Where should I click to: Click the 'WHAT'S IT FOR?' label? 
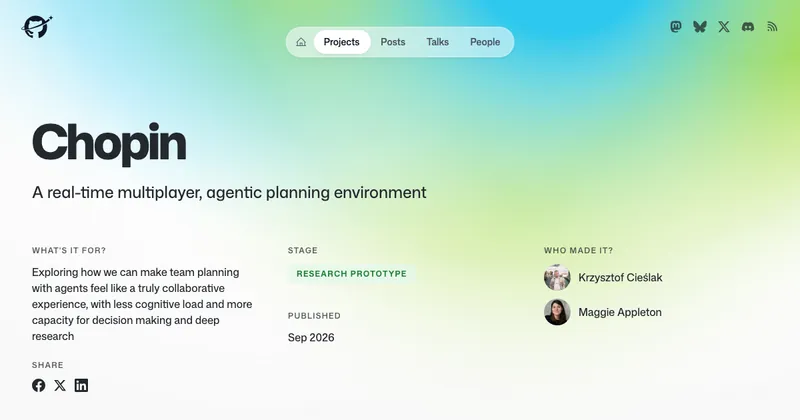click(69, 251)
